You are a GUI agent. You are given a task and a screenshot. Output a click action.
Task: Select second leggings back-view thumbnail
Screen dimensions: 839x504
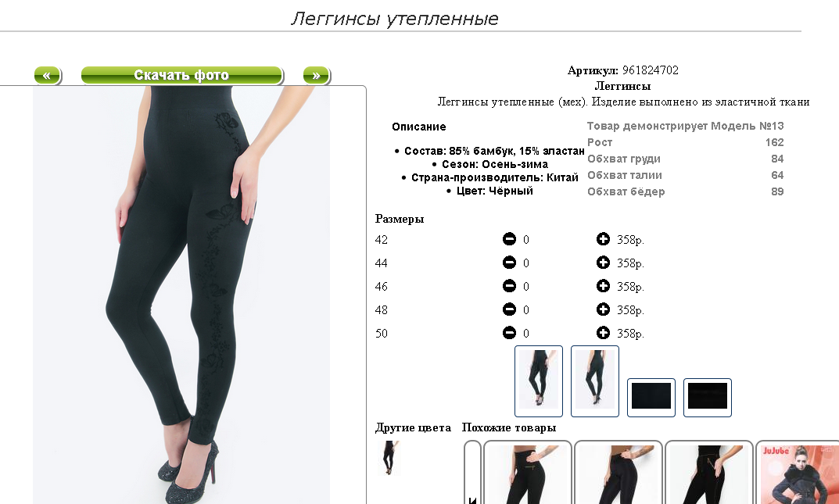point(595,381)
